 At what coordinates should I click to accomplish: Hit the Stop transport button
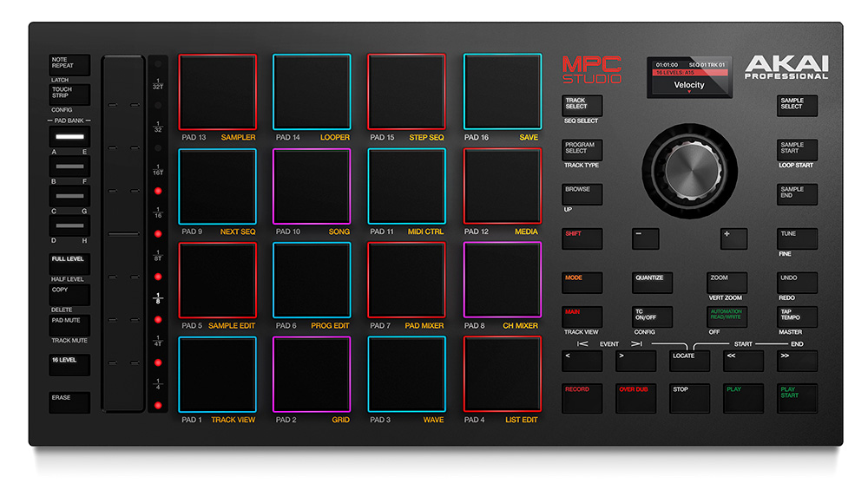[690, 398]
